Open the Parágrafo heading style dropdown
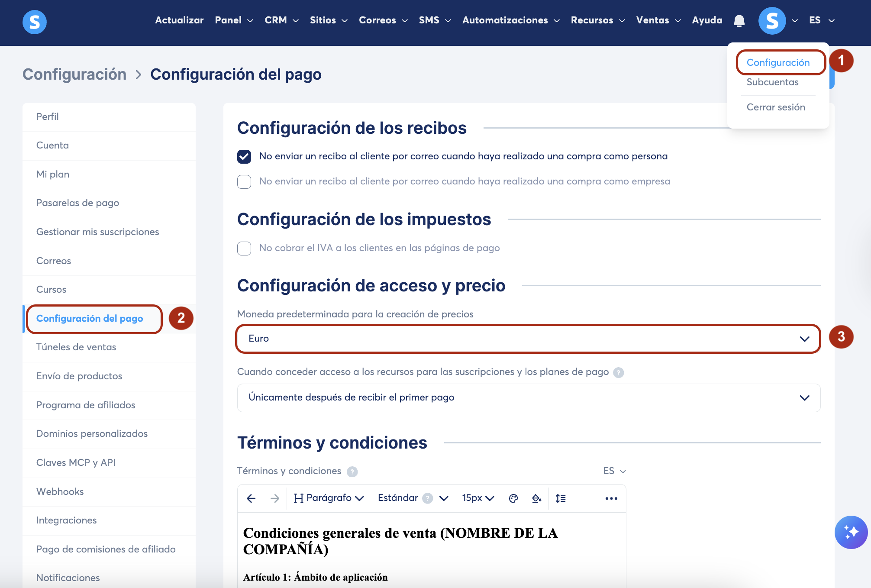Image resolution: width=871 pixels, height=588 pixels. tap(329, 498)
